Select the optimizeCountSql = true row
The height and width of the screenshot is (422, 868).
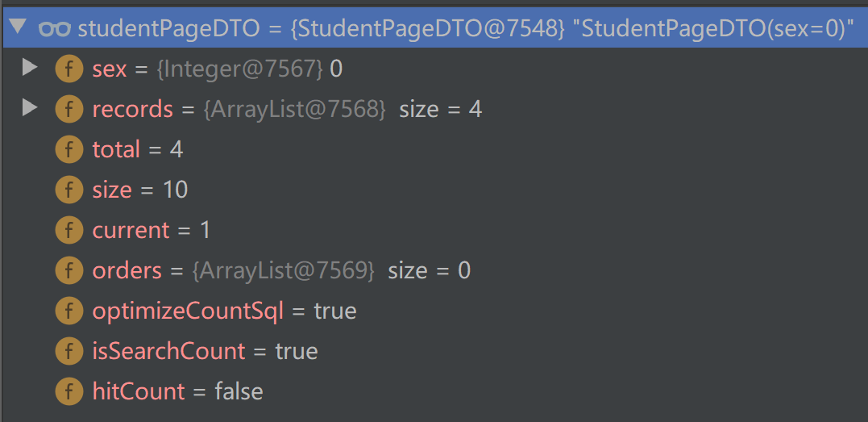click(434, 311)
